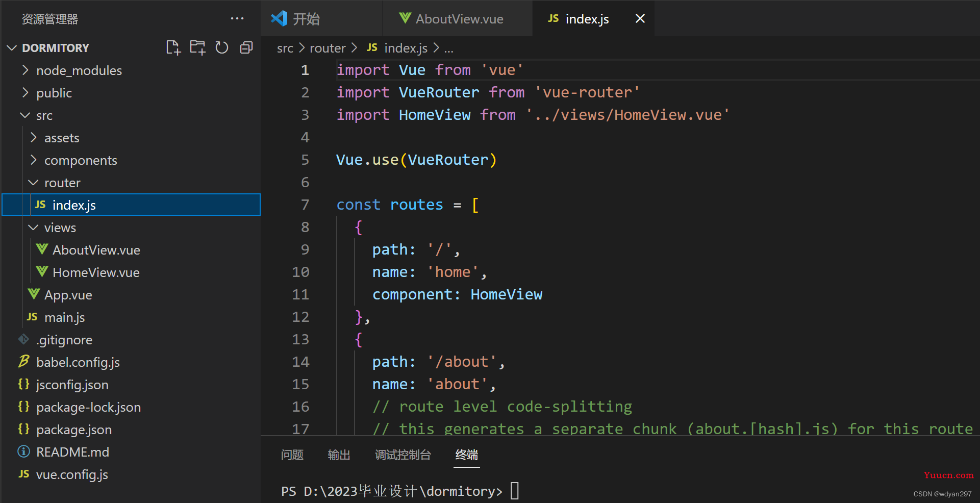Screen dimensions: 980x503
Task: Click the info icon beside README.md
Action: tap(23, 451)
